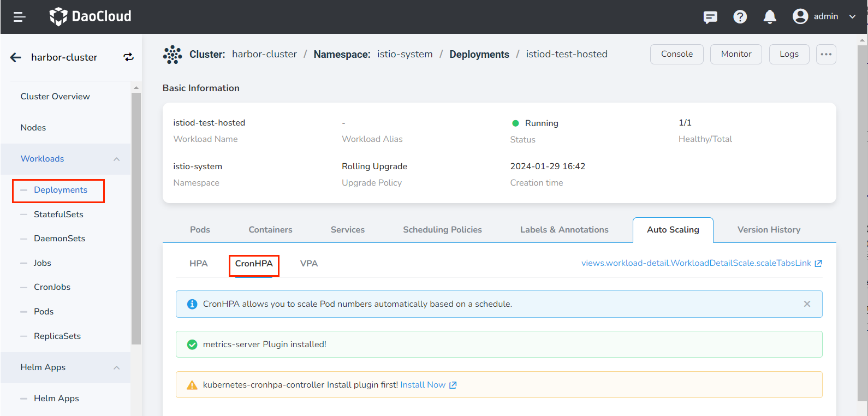Click the sidebar vertical scrollbar
The image size is (868, 416).
point(136,218)
